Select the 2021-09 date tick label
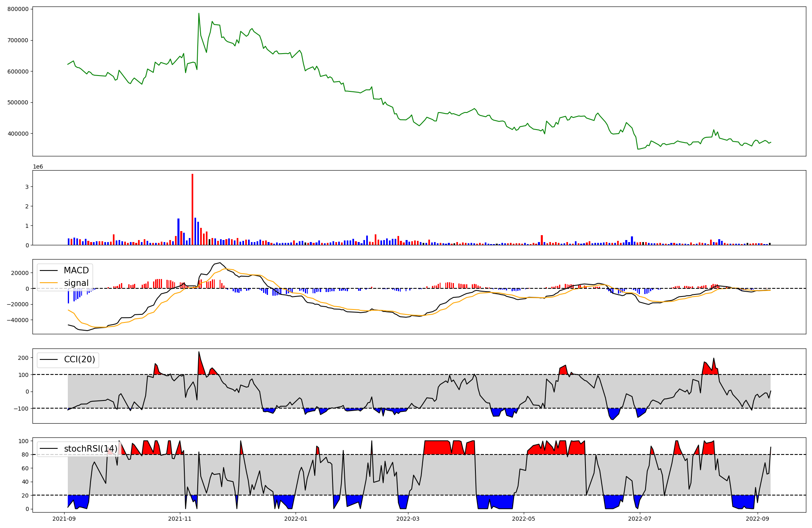This screenshot has height=528, width=812. [x=64, y=518]
